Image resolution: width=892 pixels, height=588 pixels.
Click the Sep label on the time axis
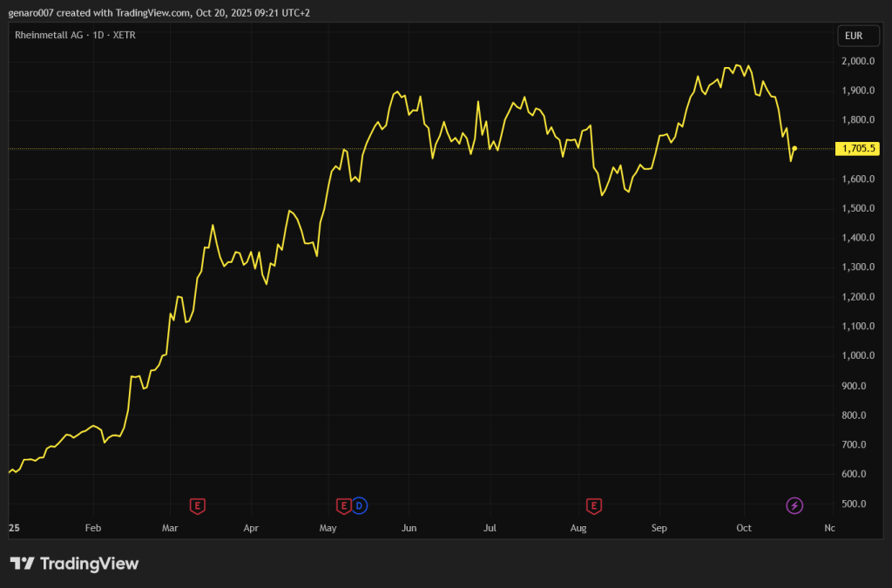(659, 528)
